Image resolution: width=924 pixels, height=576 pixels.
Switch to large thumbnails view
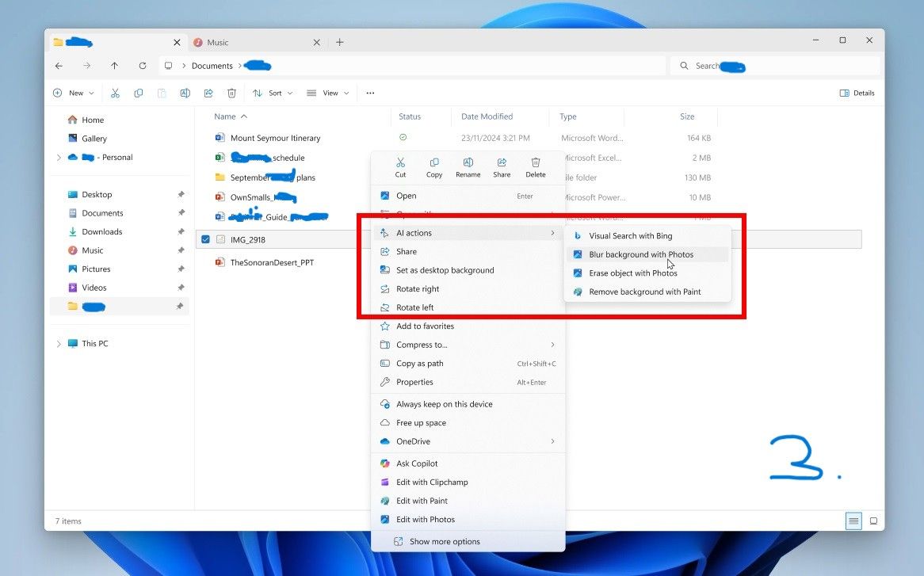pos(873,521)
